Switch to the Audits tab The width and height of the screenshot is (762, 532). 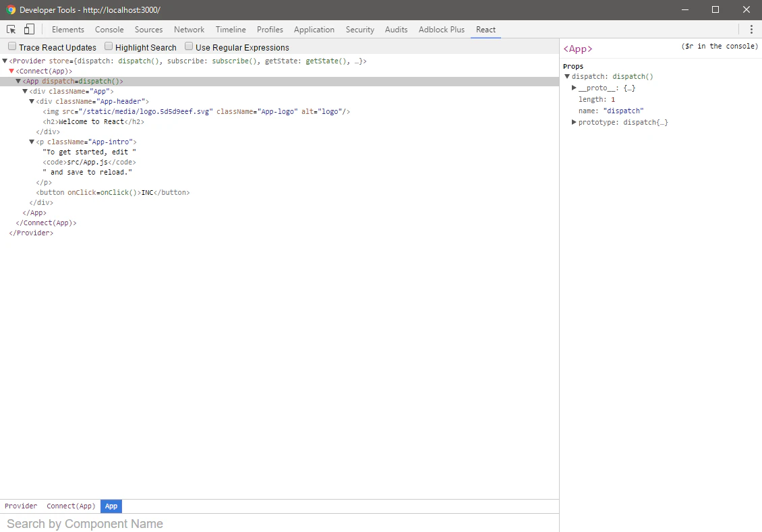(x=397, y=30)
